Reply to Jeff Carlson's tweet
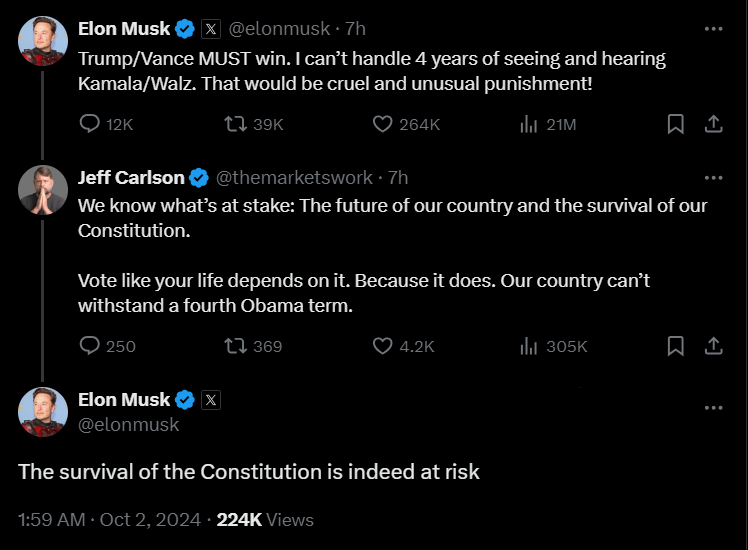 point(90,346)
